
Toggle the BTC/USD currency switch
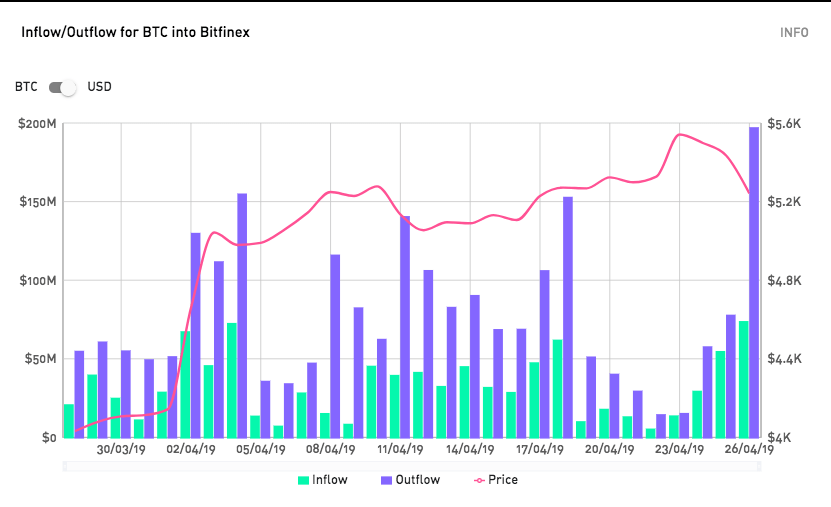point(63,87)
